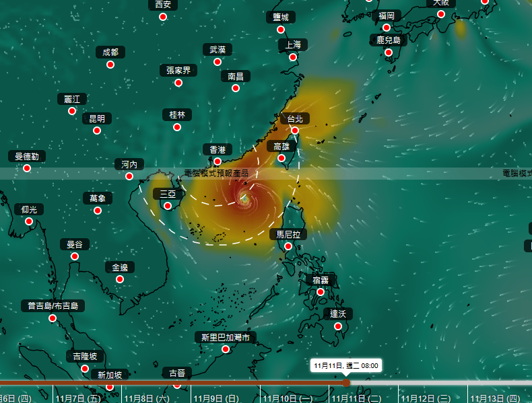Open the 馬尼拉 city marker

[288, 246]
